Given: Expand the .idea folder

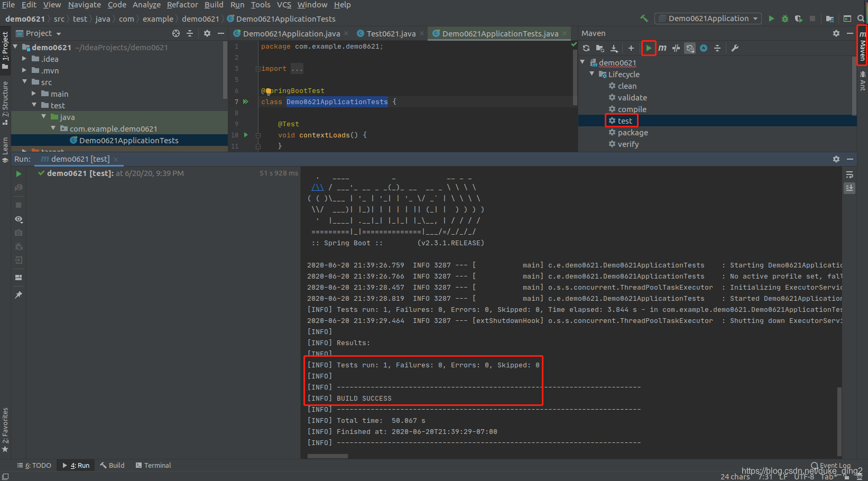Looking at the screenshot, I should click(24, 59).
